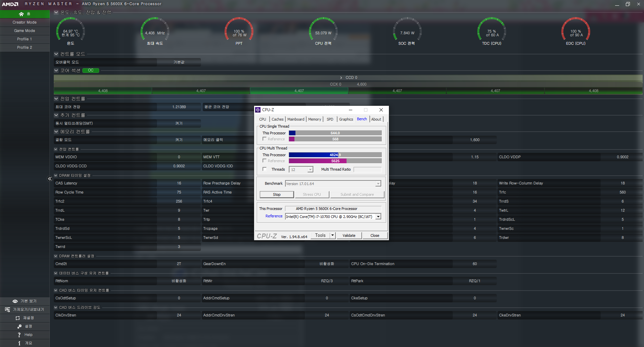Open basic view with eye icon
644x347 pixels.
15,301
